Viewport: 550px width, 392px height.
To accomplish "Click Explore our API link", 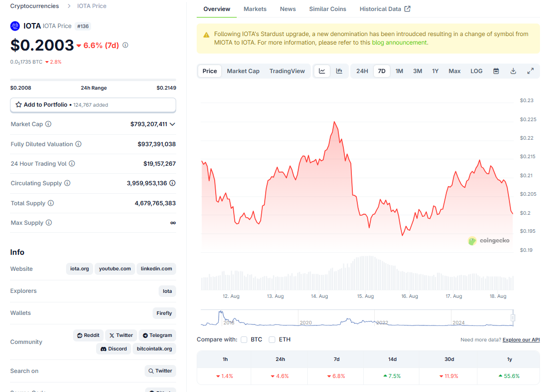I will (521, 340).
